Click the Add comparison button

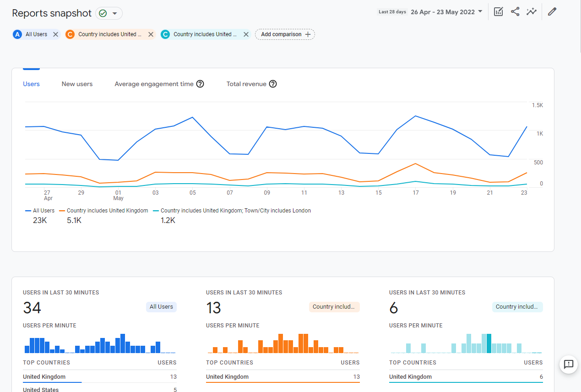click(285, 34)
